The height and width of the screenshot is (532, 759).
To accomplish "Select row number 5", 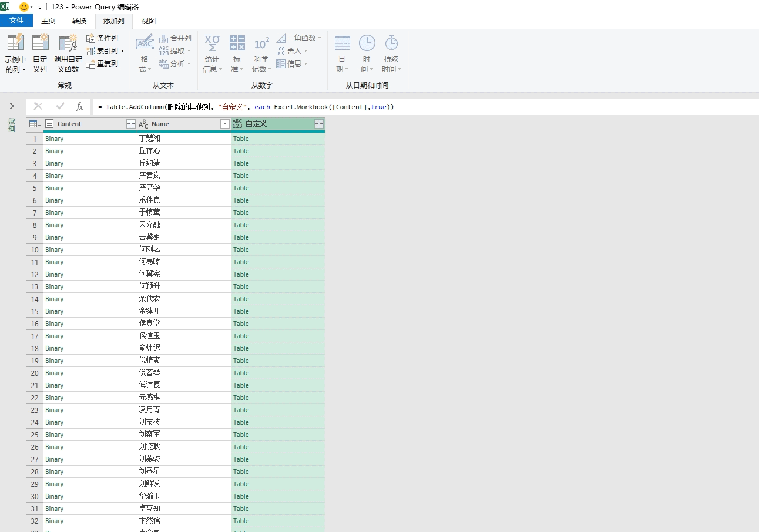I will [35, 188].
